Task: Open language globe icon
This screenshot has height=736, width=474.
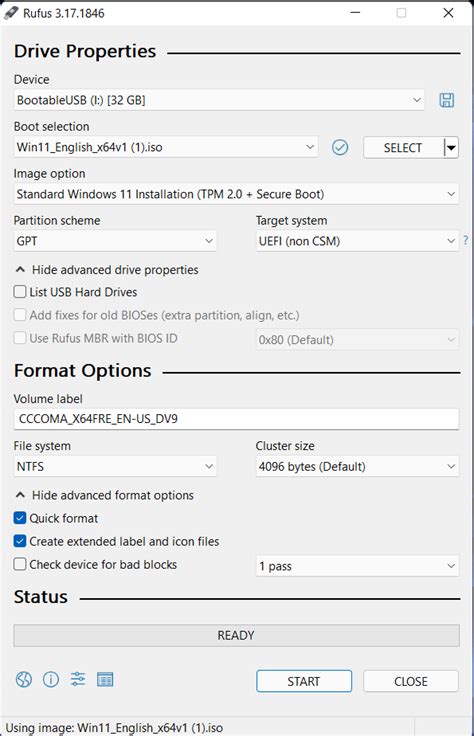Action: (x=24, y=679)
